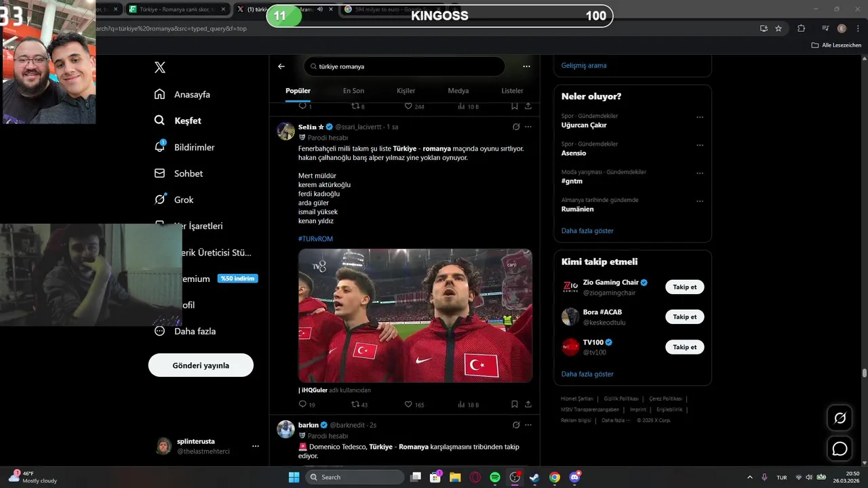Share the top tweet with 244 likes
The width and height of the screenshot is (868, 488).
[528, 106]
